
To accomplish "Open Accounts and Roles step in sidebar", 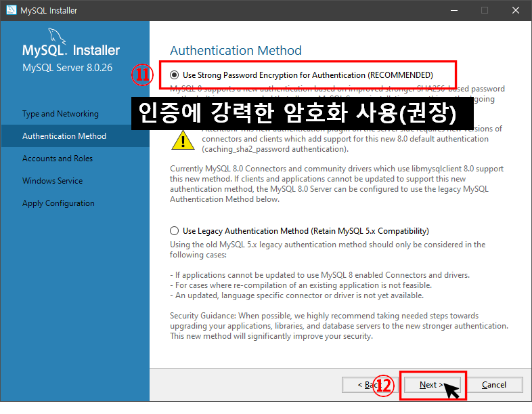I will (x=58, y=159).
